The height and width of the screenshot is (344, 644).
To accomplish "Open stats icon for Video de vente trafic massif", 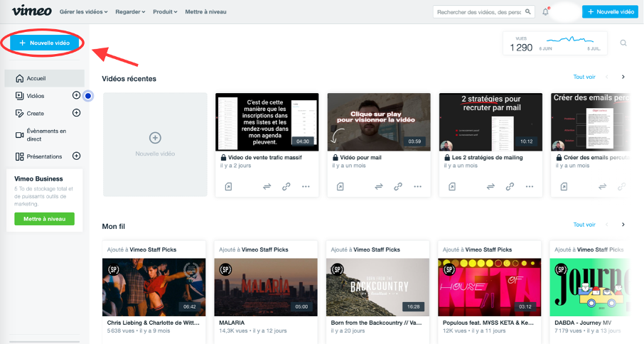I will pos(228,187).
